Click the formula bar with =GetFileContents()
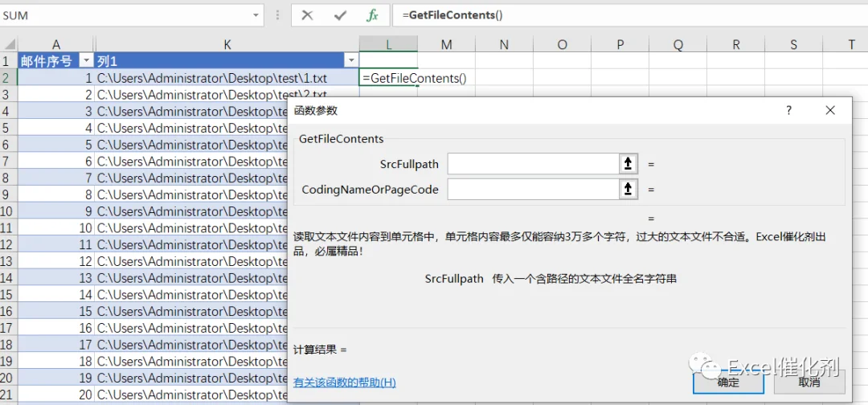The image size is (868, 405). click(x=630, y=15)
